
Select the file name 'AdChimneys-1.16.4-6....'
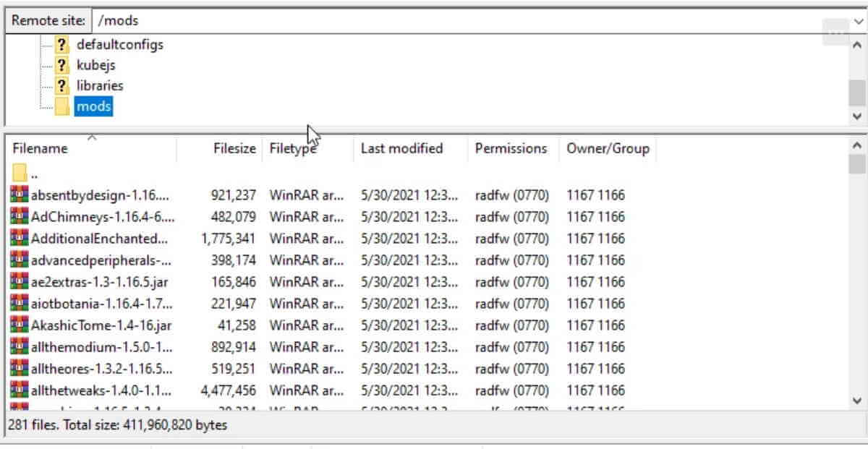coord(103,216)
